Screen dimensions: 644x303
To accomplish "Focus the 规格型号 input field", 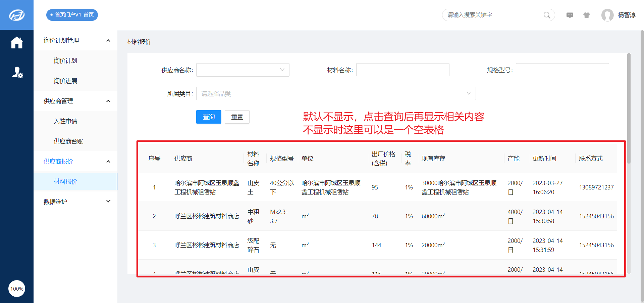I will point(562,70).
